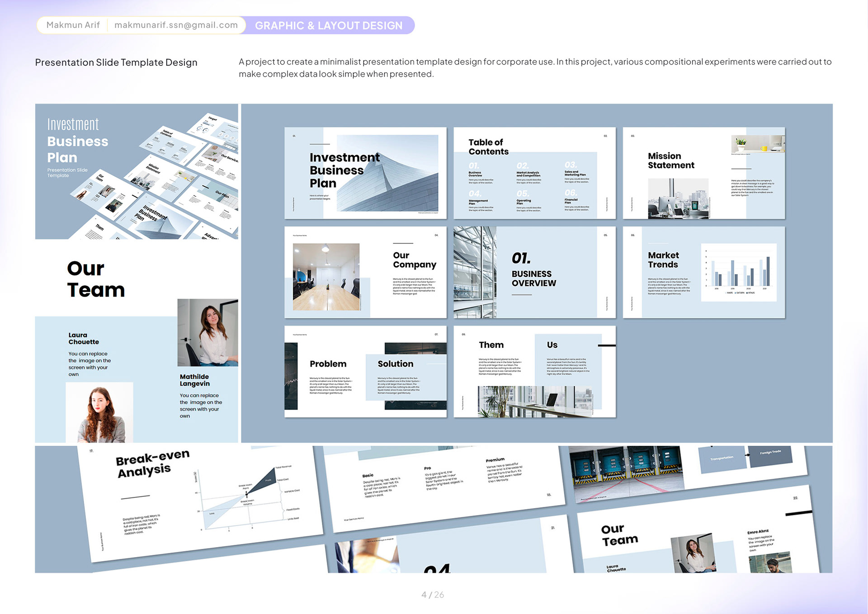Open the Mission Statement slide thumbnail
Screen dimensions: 868x614
pos(703,173)
